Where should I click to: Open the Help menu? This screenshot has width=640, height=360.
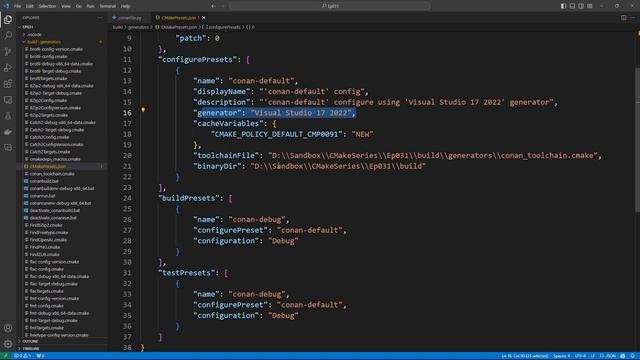pos(125,6)
